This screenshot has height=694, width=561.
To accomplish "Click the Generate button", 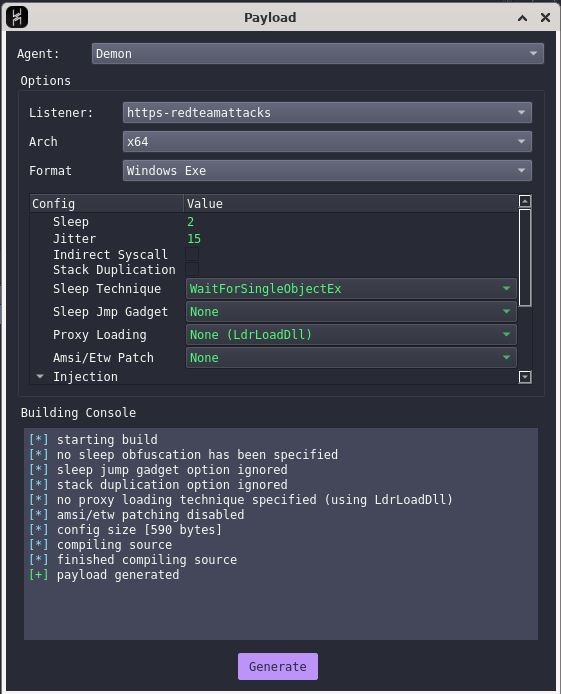I will point(278,666).
